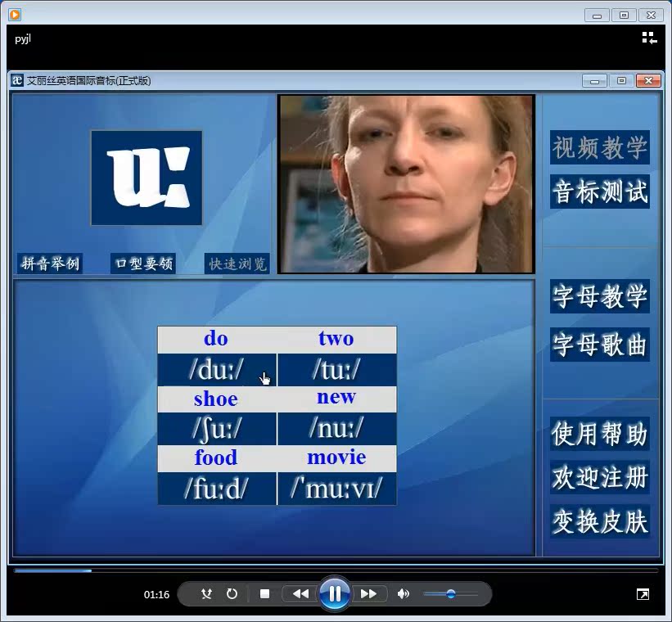Image resolution: width=672 pixels, height=622 pixels.
Task: Click the /du:/ pronunciation cell
Action: pos(217,370)
